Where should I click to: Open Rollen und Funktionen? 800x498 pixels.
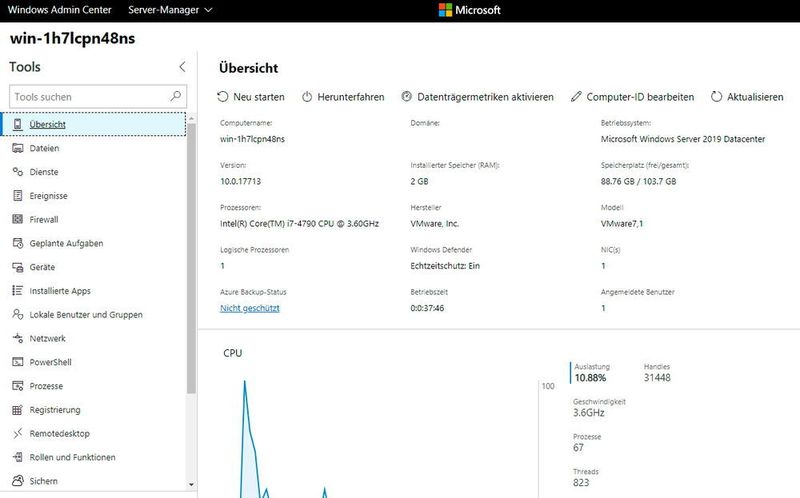(94, 457)
